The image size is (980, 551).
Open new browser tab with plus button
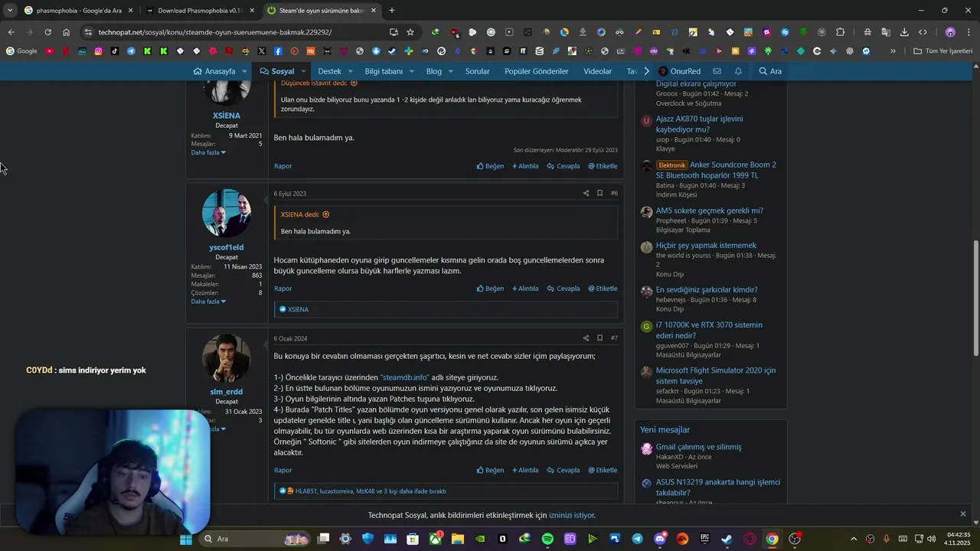(392, 11)
